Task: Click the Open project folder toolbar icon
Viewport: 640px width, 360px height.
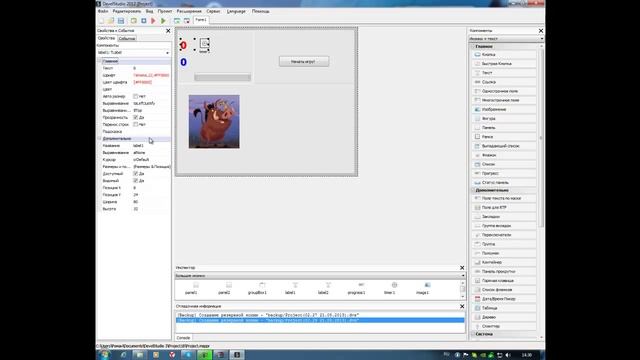Action: (x=111, y=20)
